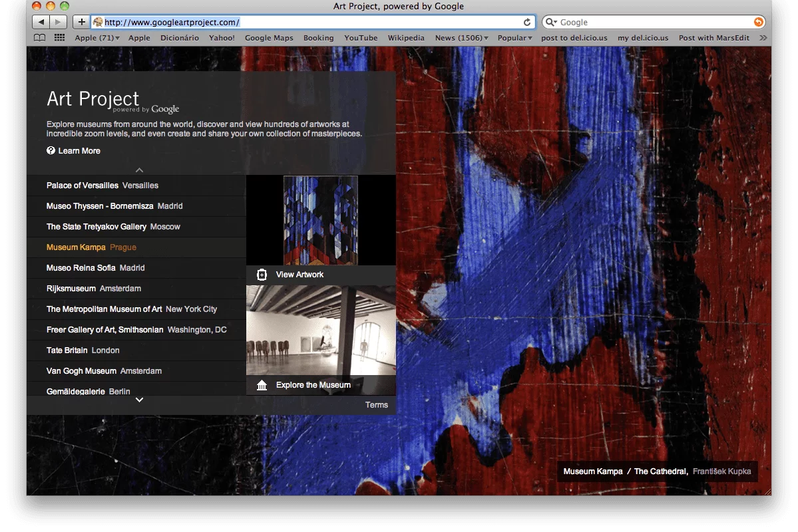Open the Apple (71) bookmarks dropdown
This screenshot has width=798, height=532.
click(97, 38)
